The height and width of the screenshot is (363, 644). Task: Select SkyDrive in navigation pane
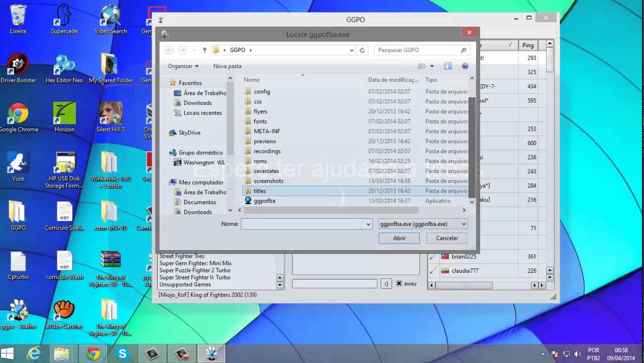(x=189, y=133)
